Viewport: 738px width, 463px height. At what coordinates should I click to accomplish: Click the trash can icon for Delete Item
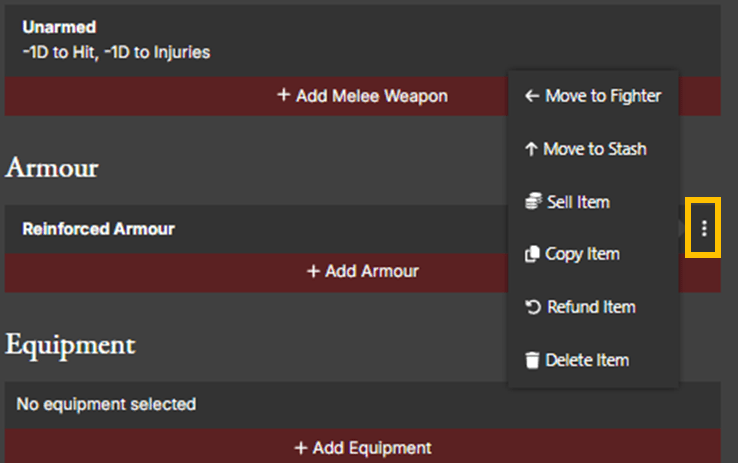click(532, 360)
